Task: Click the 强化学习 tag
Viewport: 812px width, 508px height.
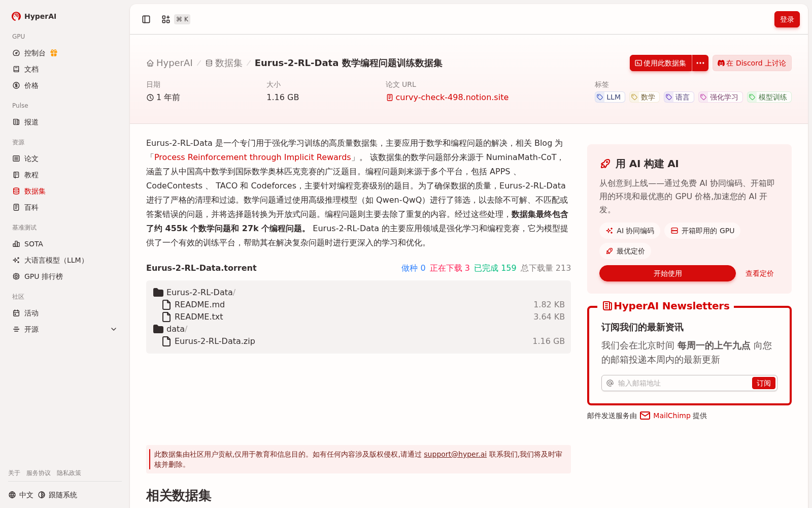Action: click(720, 97)
